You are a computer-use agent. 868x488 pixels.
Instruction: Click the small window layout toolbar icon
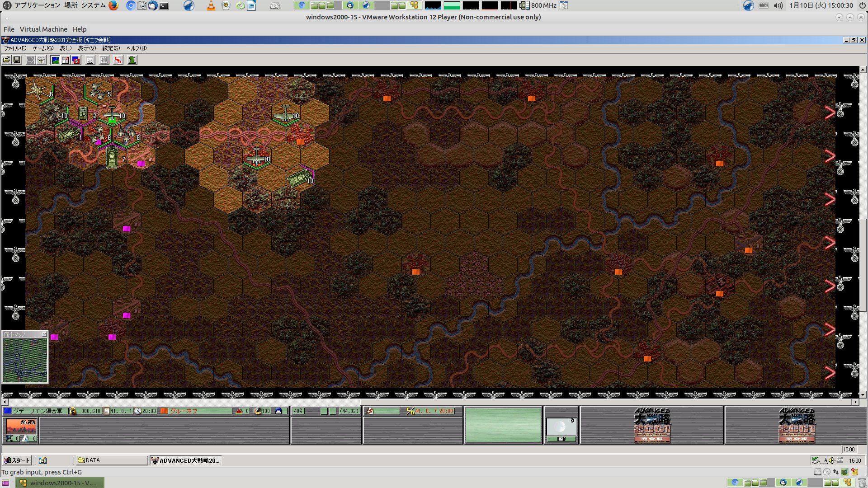pos(66,60)
